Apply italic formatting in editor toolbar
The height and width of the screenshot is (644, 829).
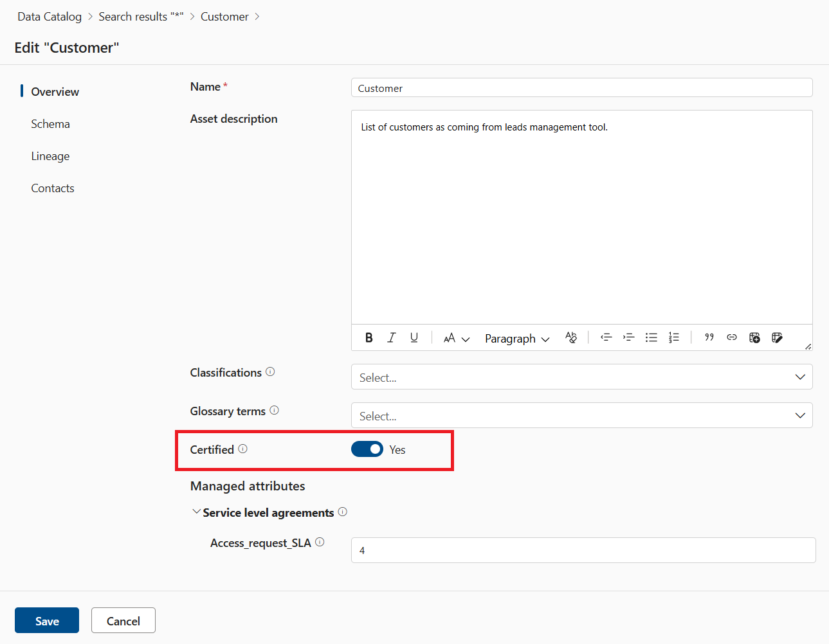point(391,337)
